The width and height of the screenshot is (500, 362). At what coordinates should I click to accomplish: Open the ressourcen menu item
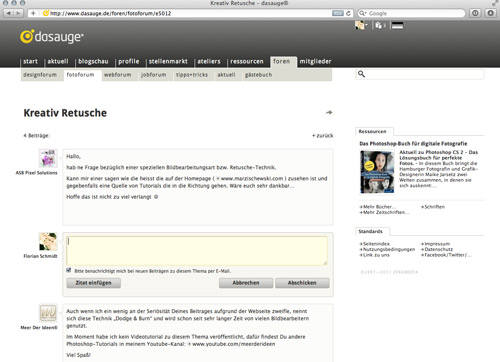247,61
